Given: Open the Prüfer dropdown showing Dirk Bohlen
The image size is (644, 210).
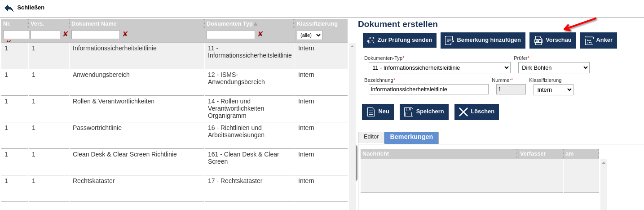Looking at the screenshot, I should tap(553, 68).
